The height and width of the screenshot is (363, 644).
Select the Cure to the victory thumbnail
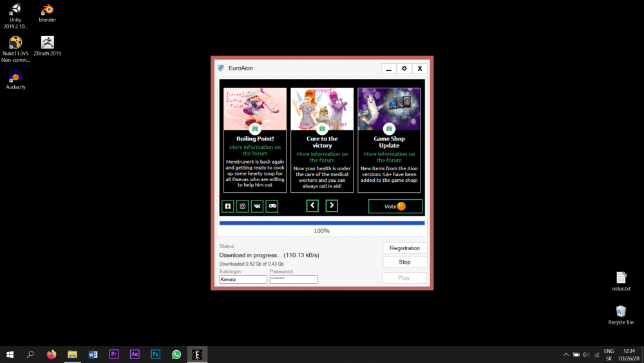[322, 108]
